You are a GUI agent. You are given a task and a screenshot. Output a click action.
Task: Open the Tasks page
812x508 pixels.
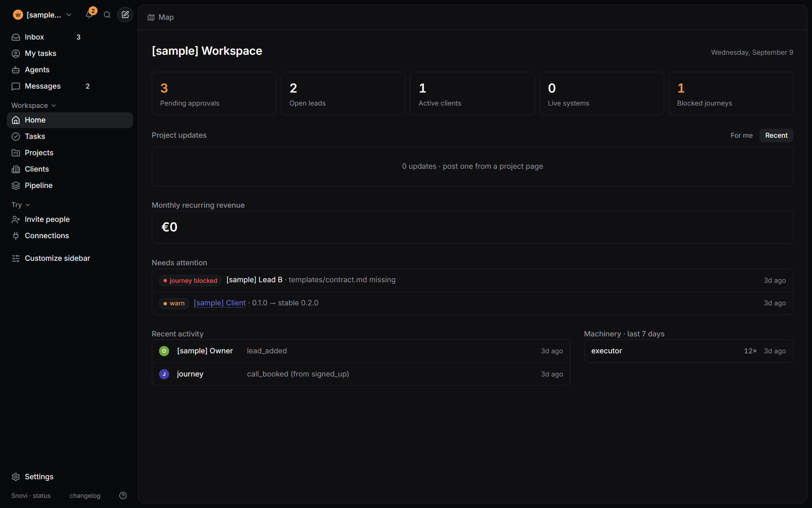(70, 136)
